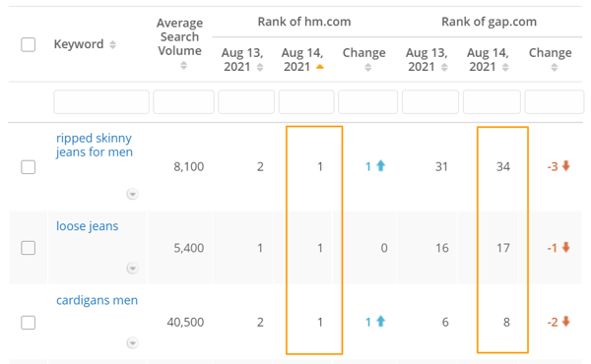Click hm.com Change filter field
Screen dimensions: 591x364
pyautogui.click(x=367, y=101)
